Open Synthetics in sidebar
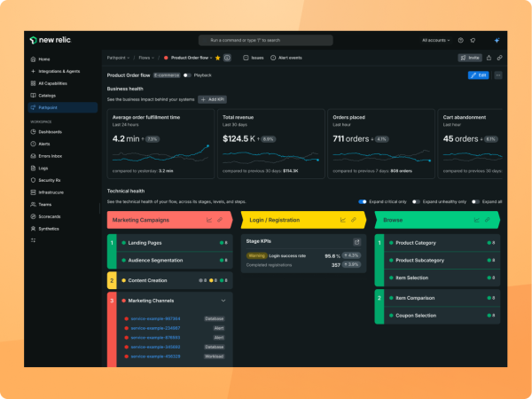532x399 pixels. coord(63,229)
